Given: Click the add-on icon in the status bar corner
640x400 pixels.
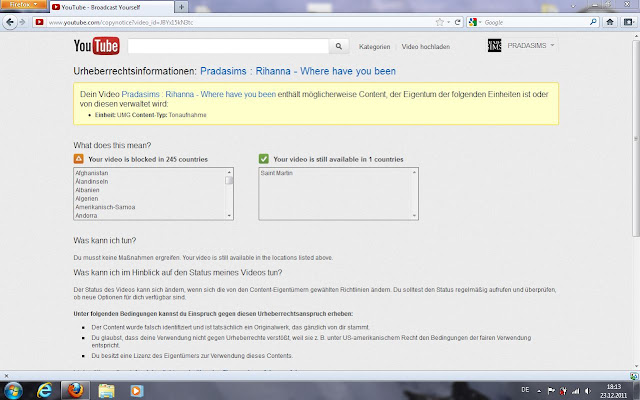Looking at the screenshot, I should pos(634,376).
